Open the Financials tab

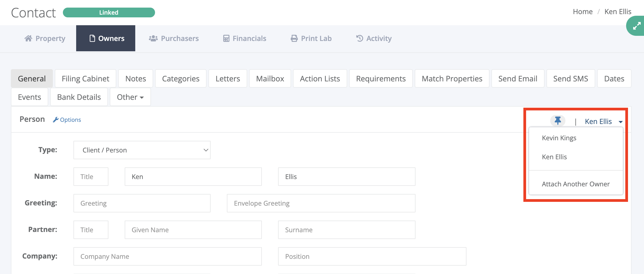[245, 38]
